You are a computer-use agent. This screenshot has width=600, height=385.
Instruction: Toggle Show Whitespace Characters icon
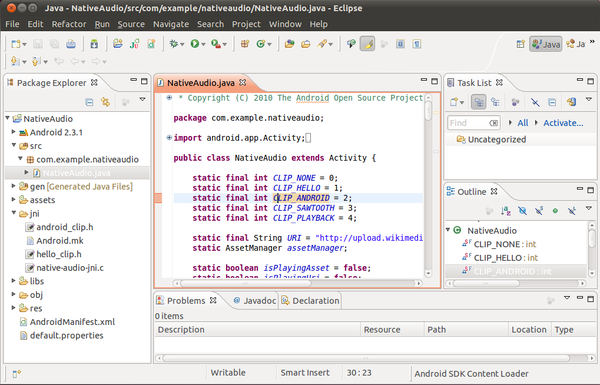coord(417,44)
